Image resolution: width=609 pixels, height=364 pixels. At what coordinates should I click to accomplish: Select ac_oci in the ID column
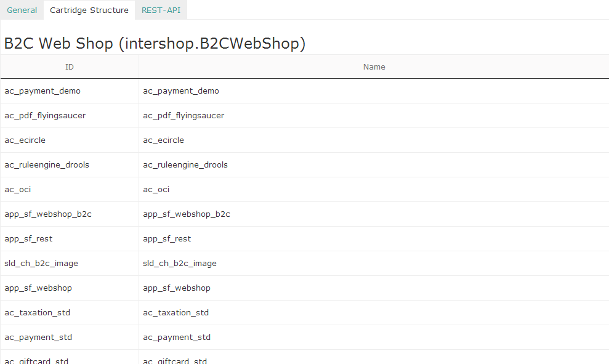click(18, 189)
